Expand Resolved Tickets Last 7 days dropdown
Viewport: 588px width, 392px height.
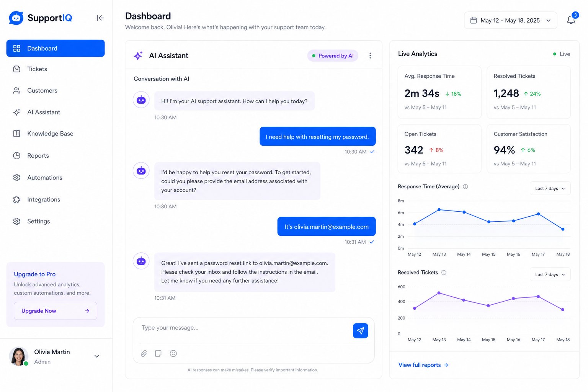[550, 274]
